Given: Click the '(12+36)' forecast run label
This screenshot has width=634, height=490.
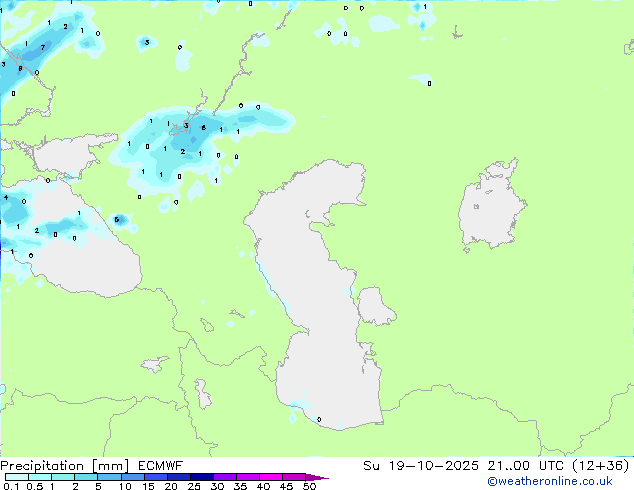Looking at the screenshot, I should pyautogui.click(x=601, y=466).
